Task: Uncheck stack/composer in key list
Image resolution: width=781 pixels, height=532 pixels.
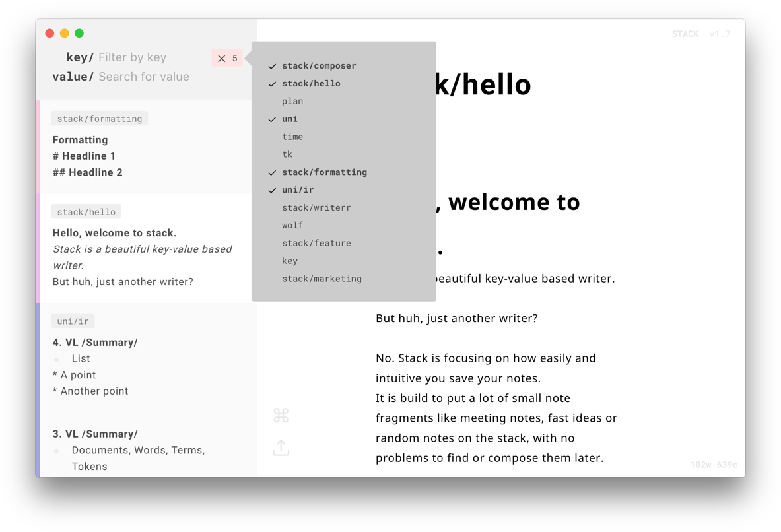Action: tap(319, 66)
